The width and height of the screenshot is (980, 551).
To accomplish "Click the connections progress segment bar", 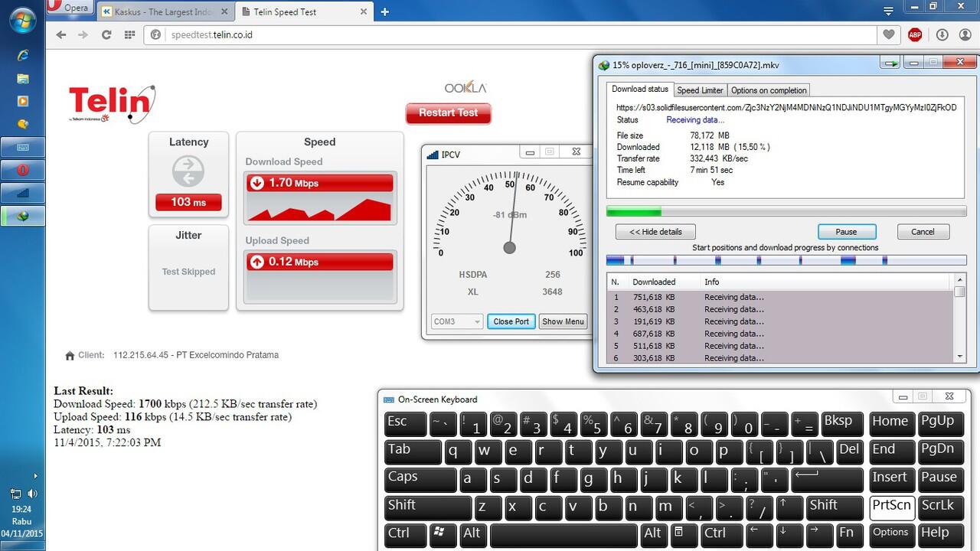I will pyautogui.click(x=786, y=260).
